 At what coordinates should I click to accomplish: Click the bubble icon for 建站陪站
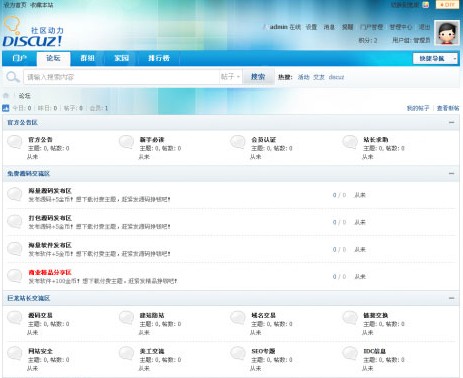pos(126,318)
